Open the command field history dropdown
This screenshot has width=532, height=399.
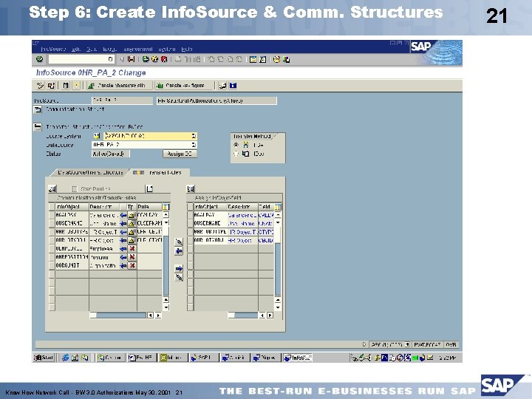110,59
